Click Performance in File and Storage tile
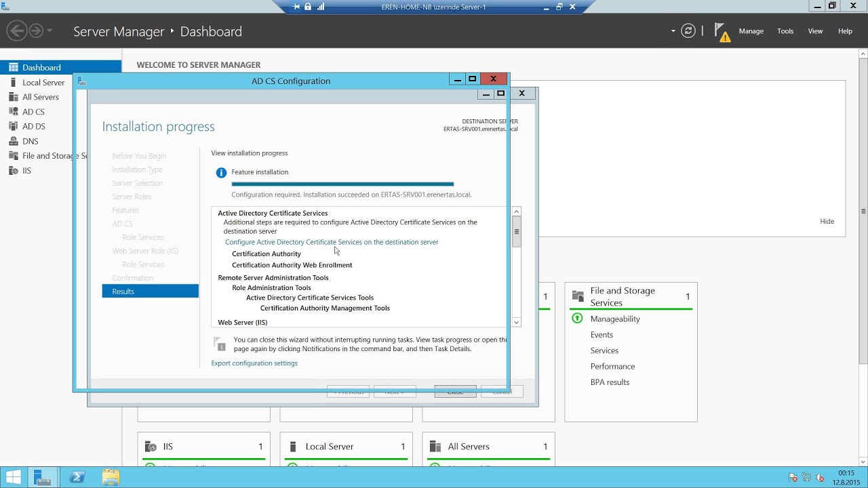This screenshot has width=868, height=488. 612,367
